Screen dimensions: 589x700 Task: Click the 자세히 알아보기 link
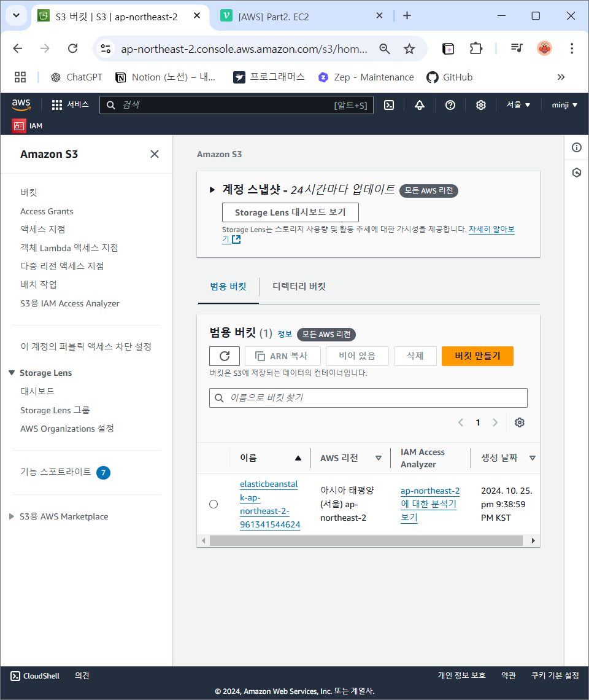pos(491,229)
